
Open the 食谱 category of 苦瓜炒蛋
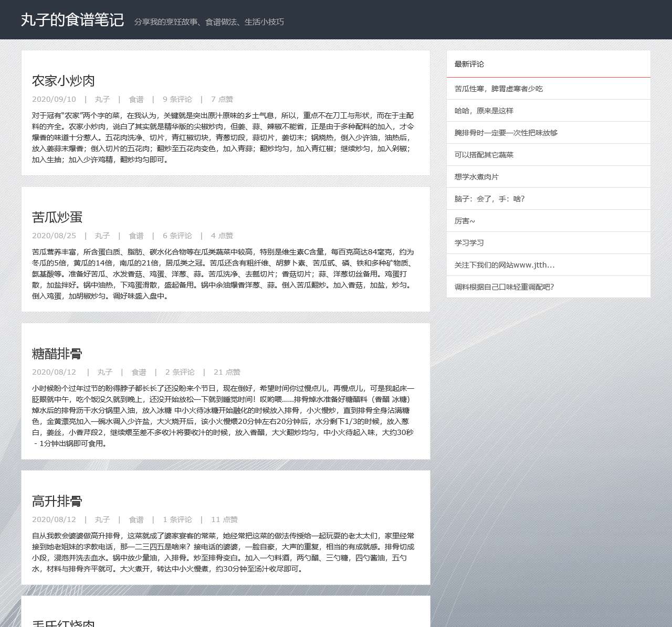[136, 236]
